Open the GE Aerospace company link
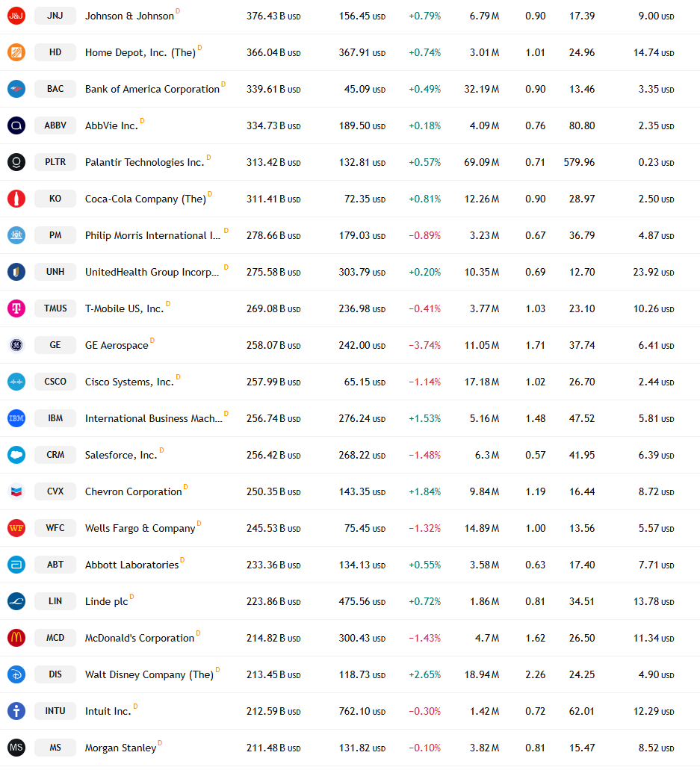Image resolution: width=700 pixels, height=773 pixels. click(x=117, y=345)
